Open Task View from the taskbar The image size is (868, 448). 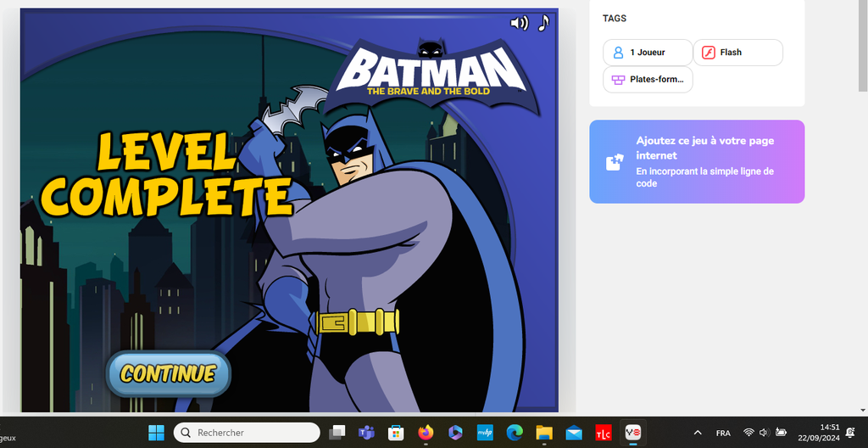[x=337, y=433]
